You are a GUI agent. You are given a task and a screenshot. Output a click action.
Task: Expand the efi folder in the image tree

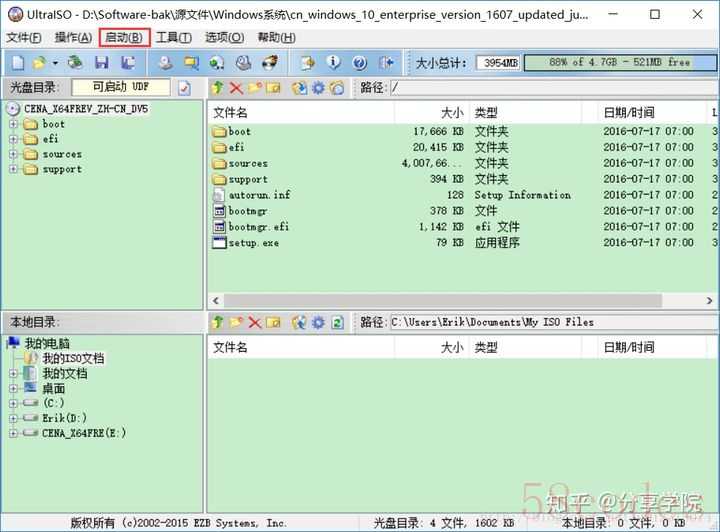(13, 139)
